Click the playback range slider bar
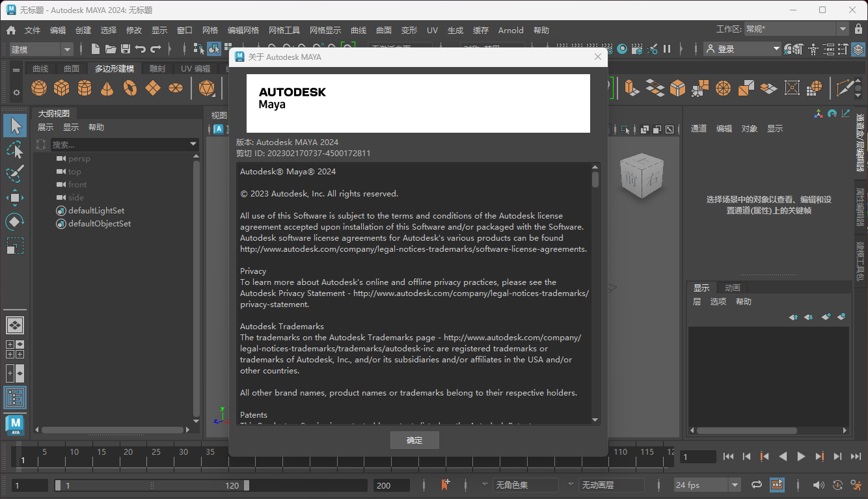Screen dimensions: 868x499 coord(152,485)
